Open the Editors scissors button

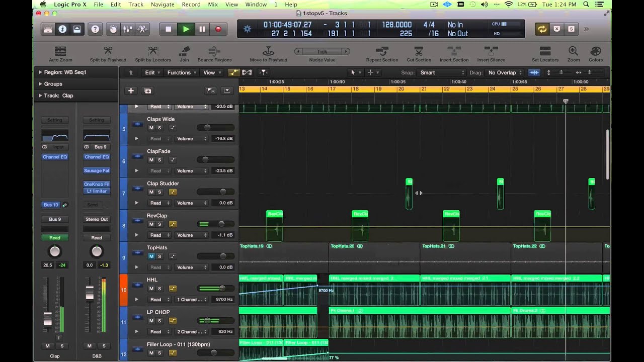pos(142,29)
